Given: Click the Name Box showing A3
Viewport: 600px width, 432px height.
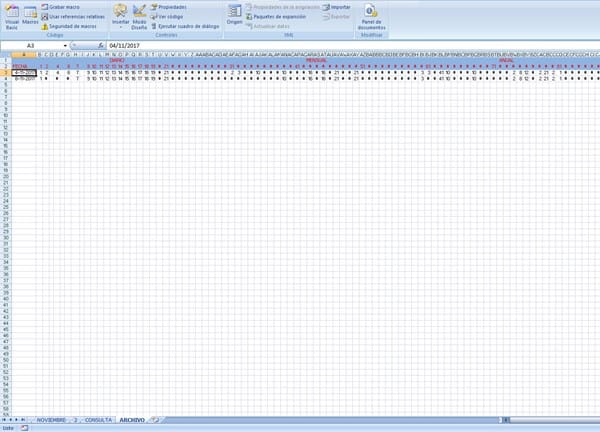Looking at the screenshot, I should click(31, 46).
